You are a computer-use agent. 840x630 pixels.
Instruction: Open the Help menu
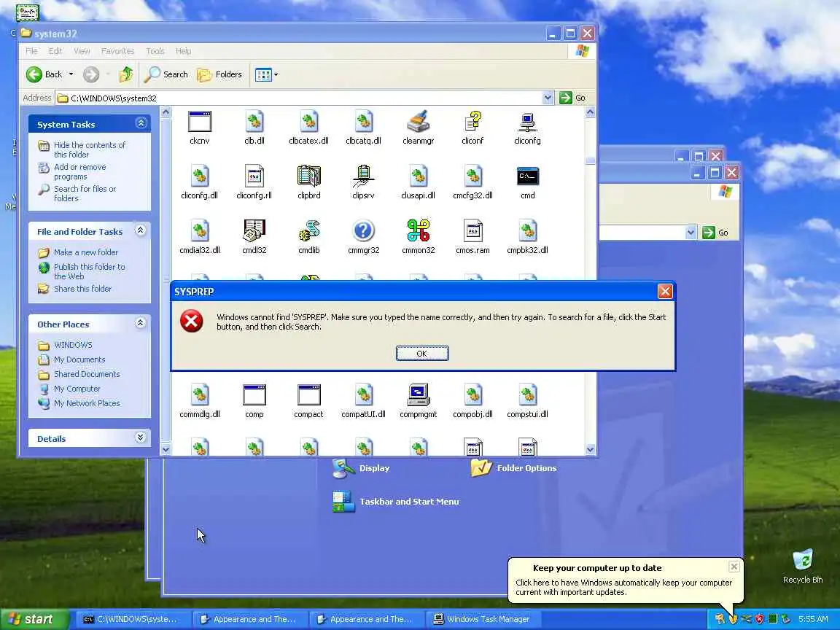tap(183, 51)
